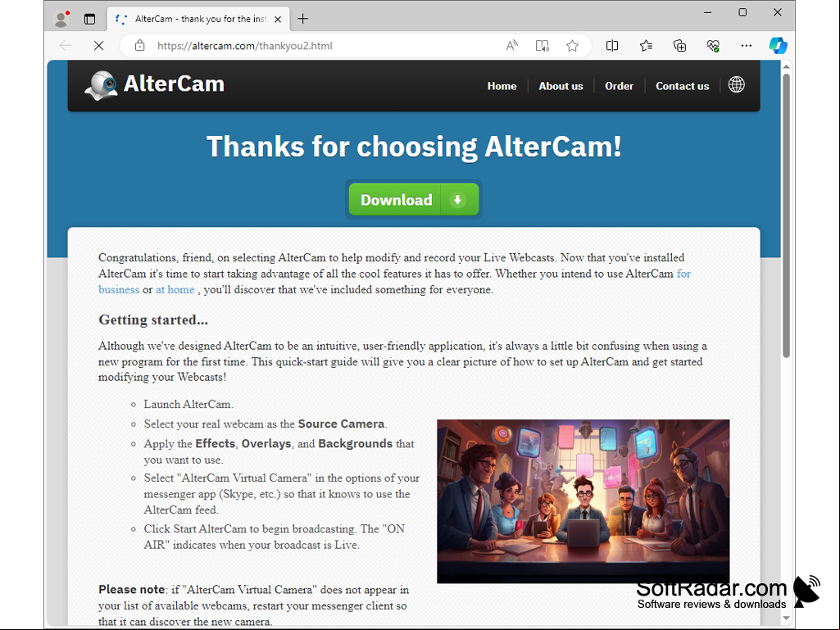Click the green Download button

pyautogui.click(x=414, y=199)
